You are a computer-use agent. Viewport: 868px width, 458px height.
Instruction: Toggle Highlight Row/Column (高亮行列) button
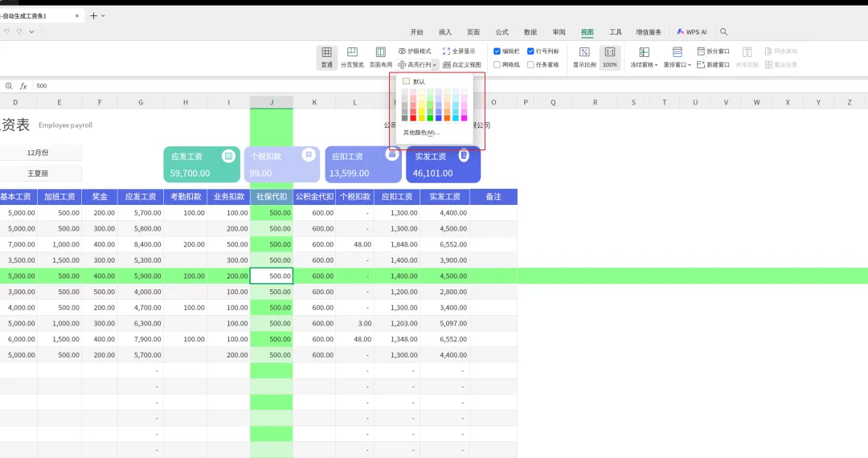click(415, 65)
